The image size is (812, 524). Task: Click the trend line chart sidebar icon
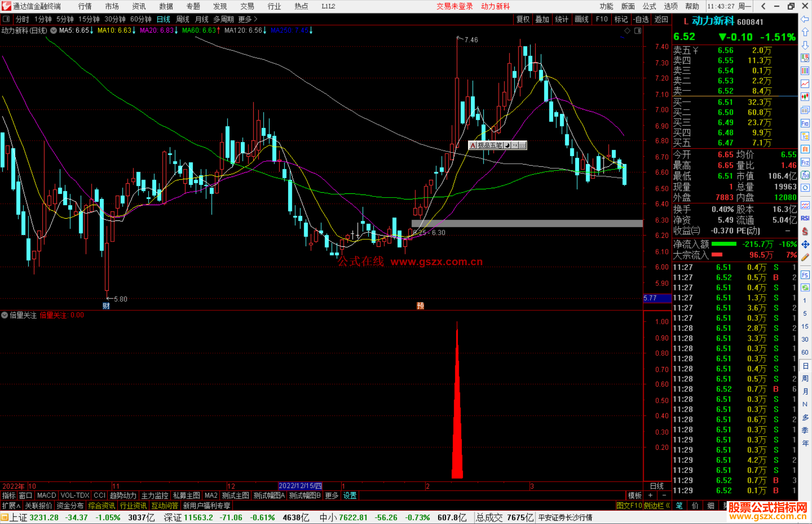805,84
